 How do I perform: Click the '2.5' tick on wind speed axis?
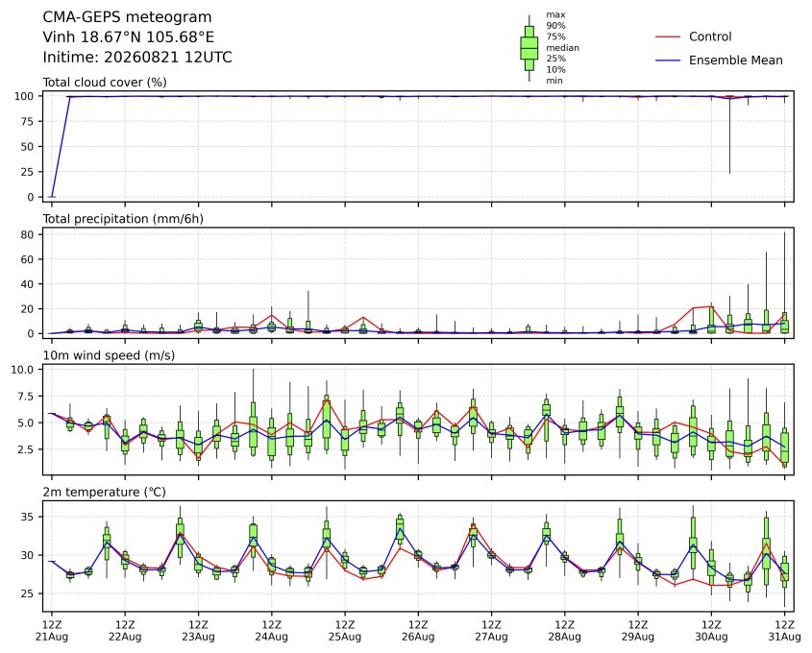point(25,449)
